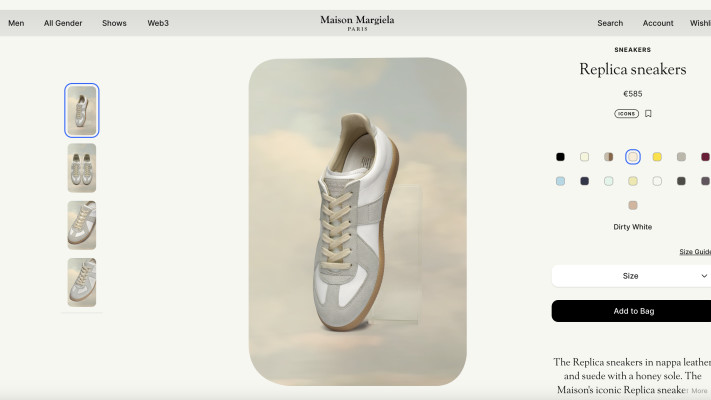Open the Web3 menu item
The height and width of the screenshot is (400, 711).
pyautogui.click(x=158, y=23)
